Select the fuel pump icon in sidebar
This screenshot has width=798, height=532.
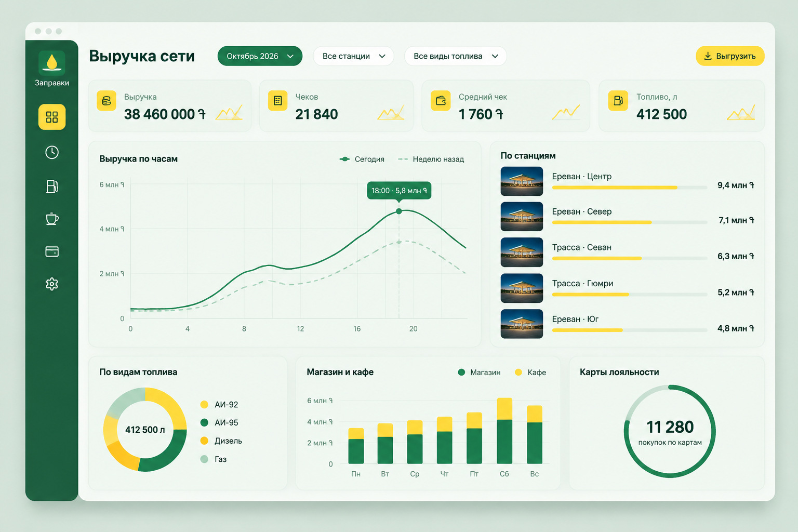coord(52,186)
